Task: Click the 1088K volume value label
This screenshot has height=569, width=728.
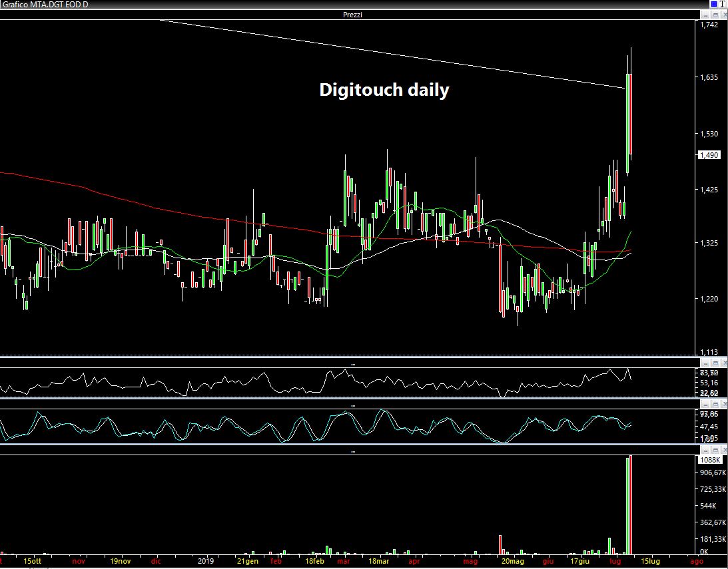Action: click(710, 460)
